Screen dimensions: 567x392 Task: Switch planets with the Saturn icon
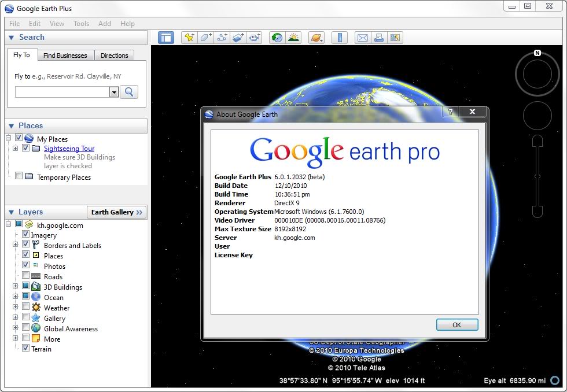point(316,38)
